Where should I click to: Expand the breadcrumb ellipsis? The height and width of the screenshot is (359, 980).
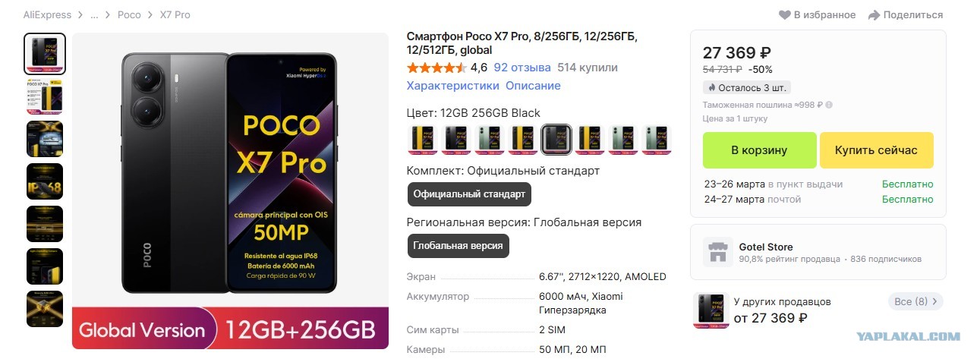tap(94, 15)
